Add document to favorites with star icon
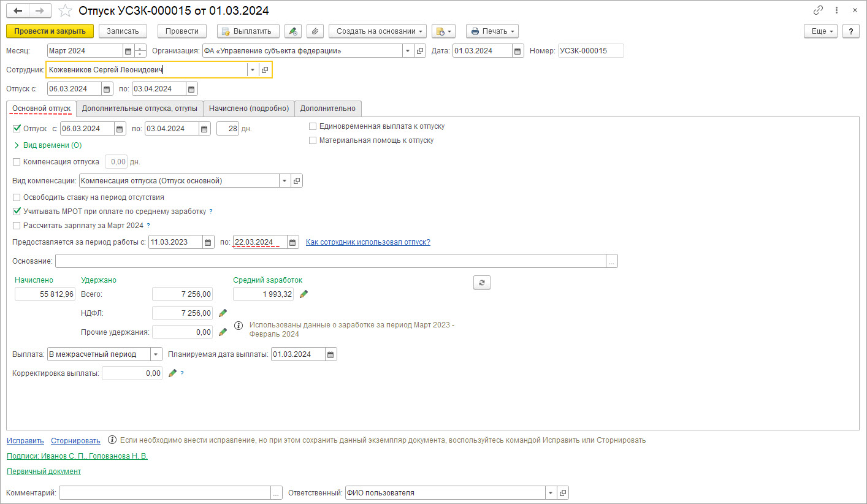The width and height of the screenshot is (867, 504). click(x=65, y=11)
